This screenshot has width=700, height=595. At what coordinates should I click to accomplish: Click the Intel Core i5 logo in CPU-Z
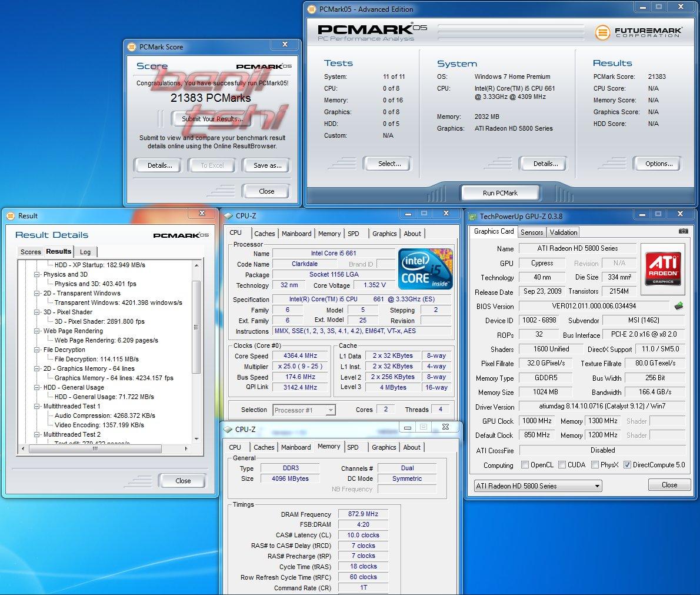coord(425,269)
